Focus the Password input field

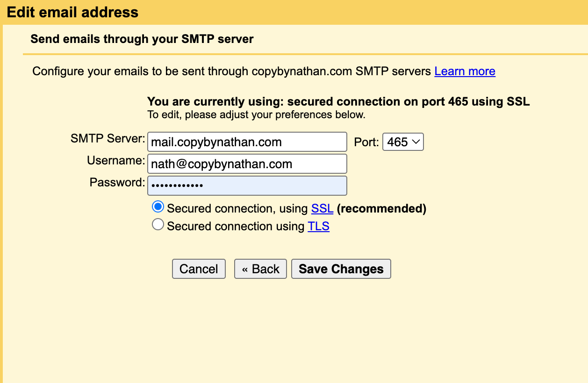pyautogui.click(x=247, y=185)
